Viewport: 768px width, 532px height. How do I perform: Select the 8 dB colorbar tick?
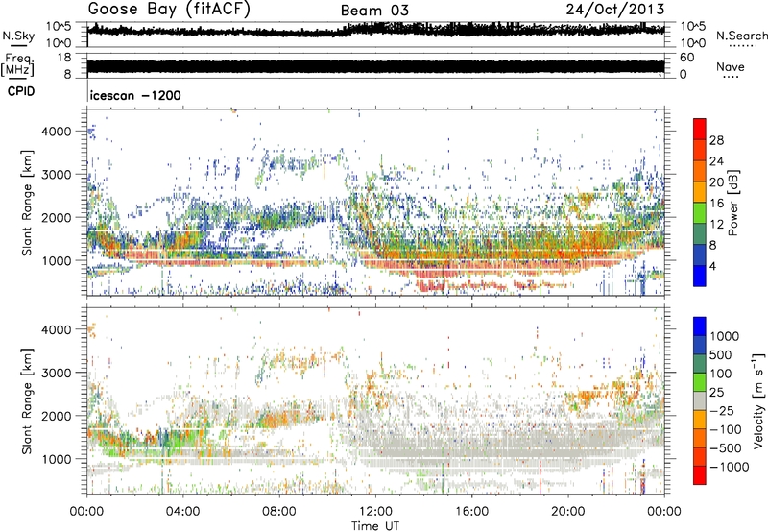pos(712,246)
